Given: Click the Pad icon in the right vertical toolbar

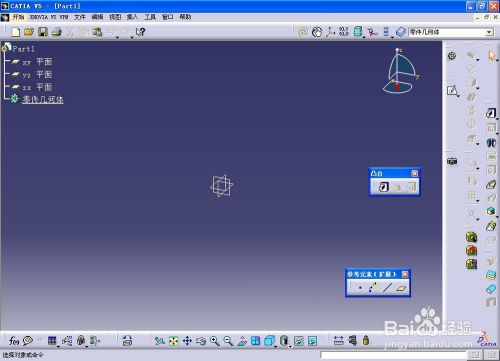Looking at the screenshot, I should 491,113.
